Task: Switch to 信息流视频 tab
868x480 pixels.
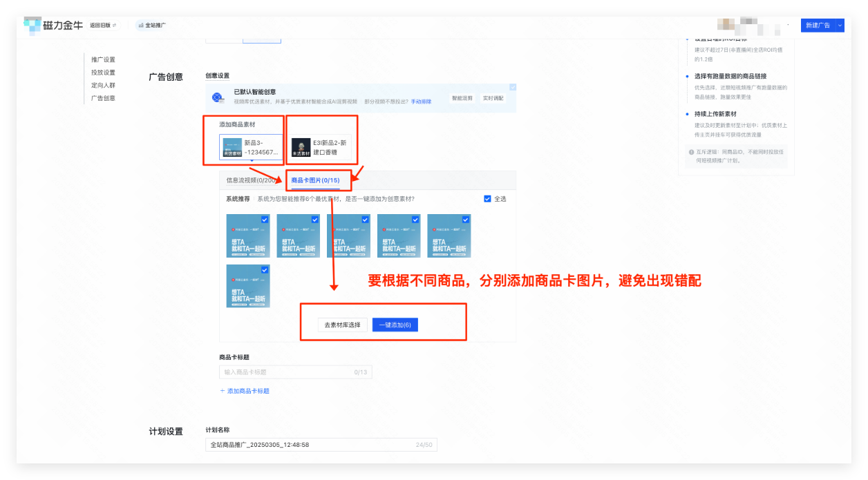Action: tap(252, 180)
